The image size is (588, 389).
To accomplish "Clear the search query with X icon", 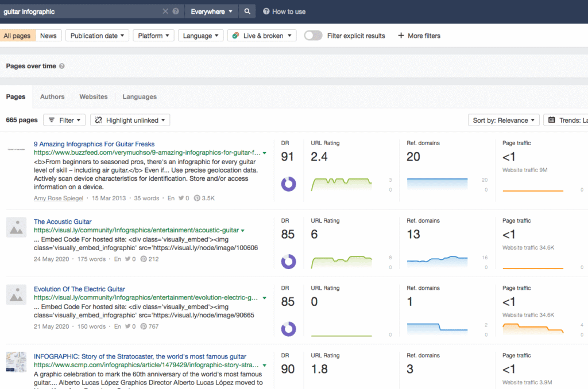I will pyautogui.click(x=165, y=11).
